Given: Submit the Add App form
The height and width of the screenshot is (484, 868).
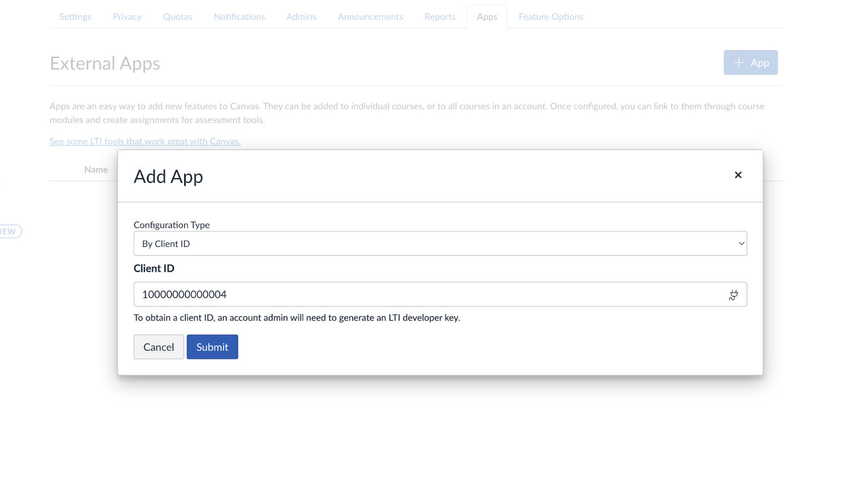Looking at the screenshot, I should pos(212,347).
